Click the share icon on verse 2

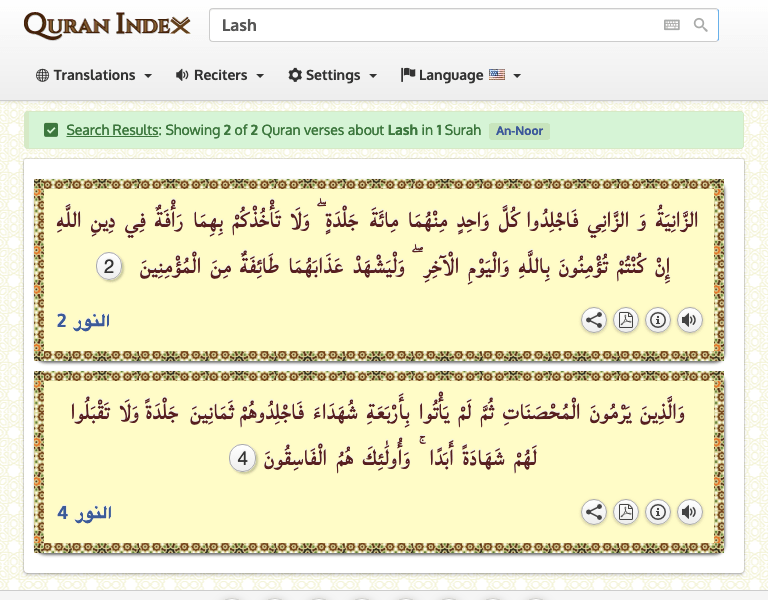[x=594, y=321]
